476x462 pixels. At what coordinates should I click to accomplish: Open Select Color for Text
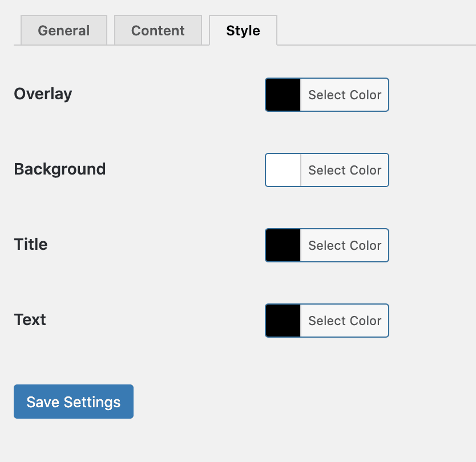[345, 321]
